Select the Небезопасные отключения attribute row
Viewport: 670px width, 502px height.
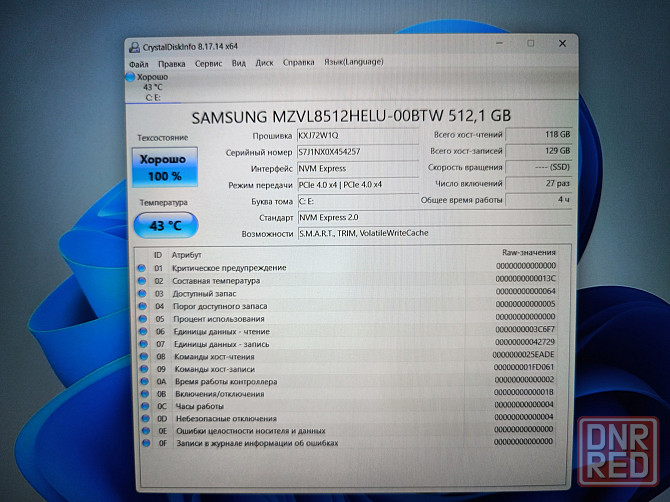(x=347, y=417)
